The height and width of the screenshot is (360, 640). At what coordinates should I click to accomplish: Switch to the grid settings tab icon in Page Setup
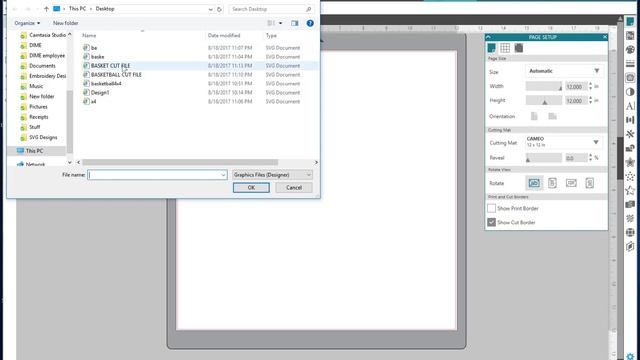505,48
